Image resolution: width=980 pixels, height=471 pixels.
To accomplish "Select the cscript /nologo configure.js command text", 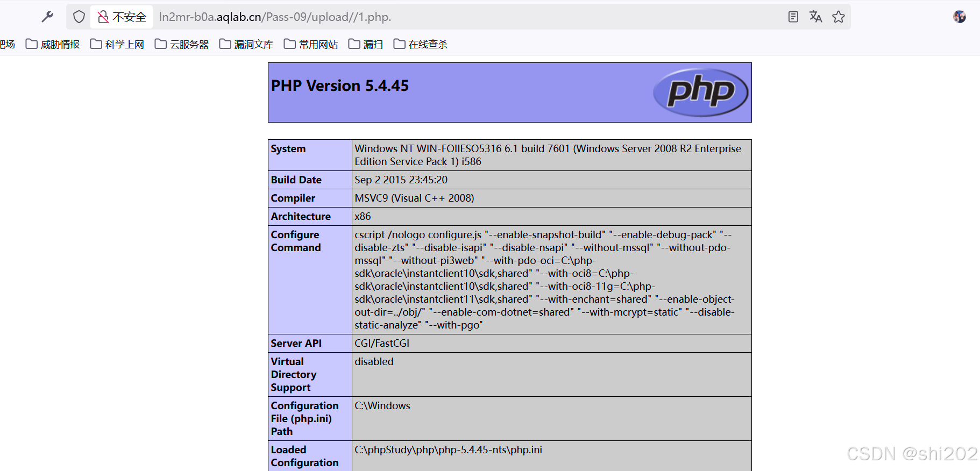I will coord(544,280).
